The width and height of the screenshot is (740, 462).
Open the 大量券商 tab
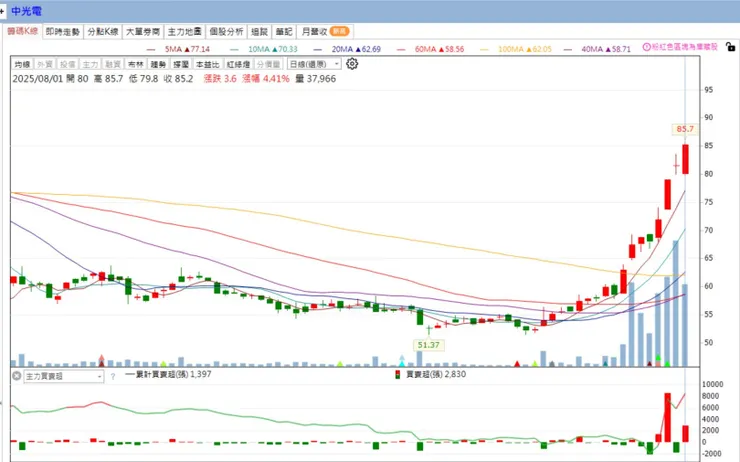143,32
